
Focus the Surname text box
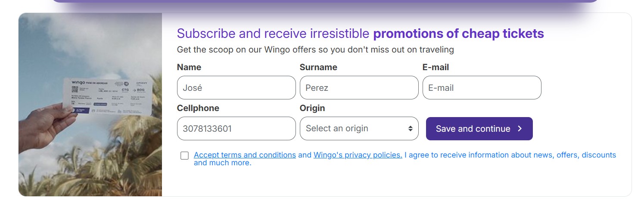coord(359,88)
